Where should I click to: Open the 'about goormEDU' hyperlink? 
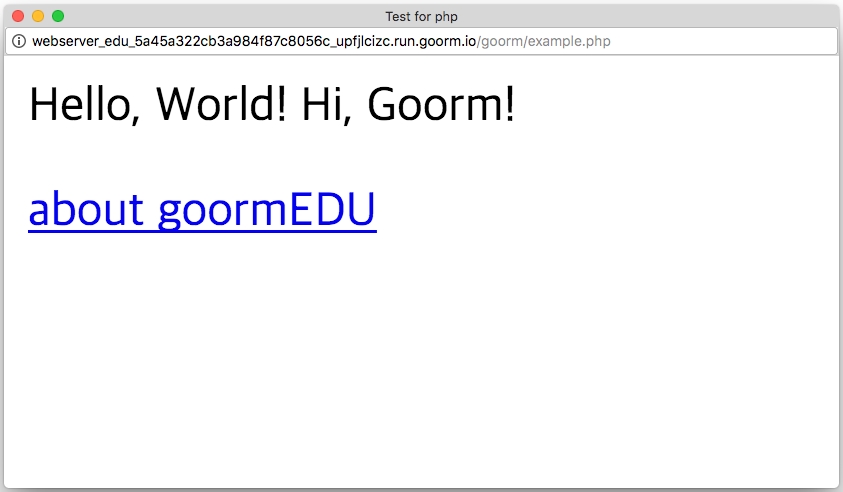(x=202, y=210)
